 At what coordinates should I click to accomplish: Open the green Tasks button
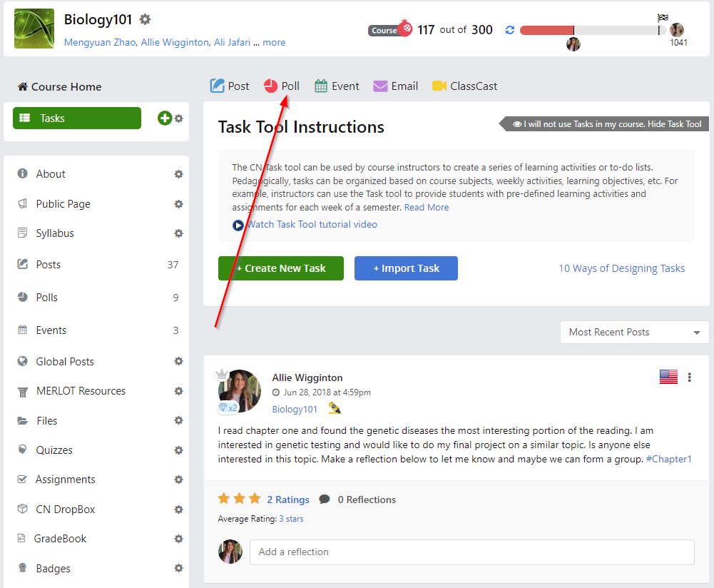click(77, 118)
